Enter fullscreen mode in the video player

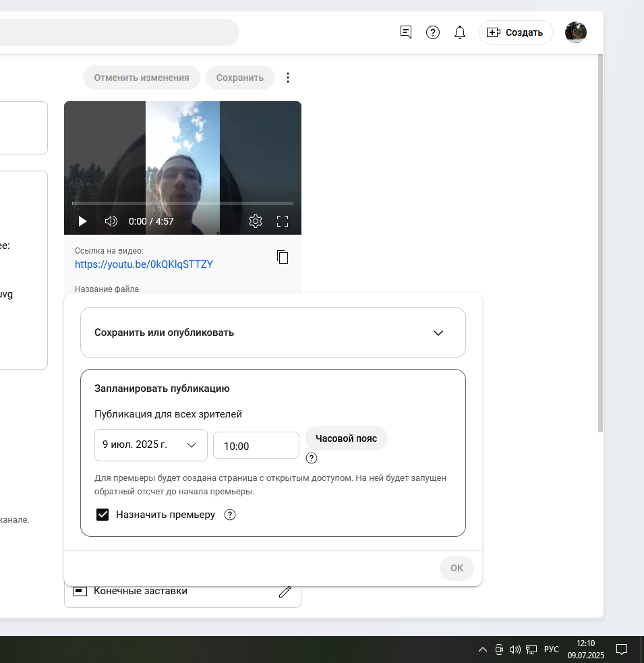pyautogui.click(x=283, y=221)
